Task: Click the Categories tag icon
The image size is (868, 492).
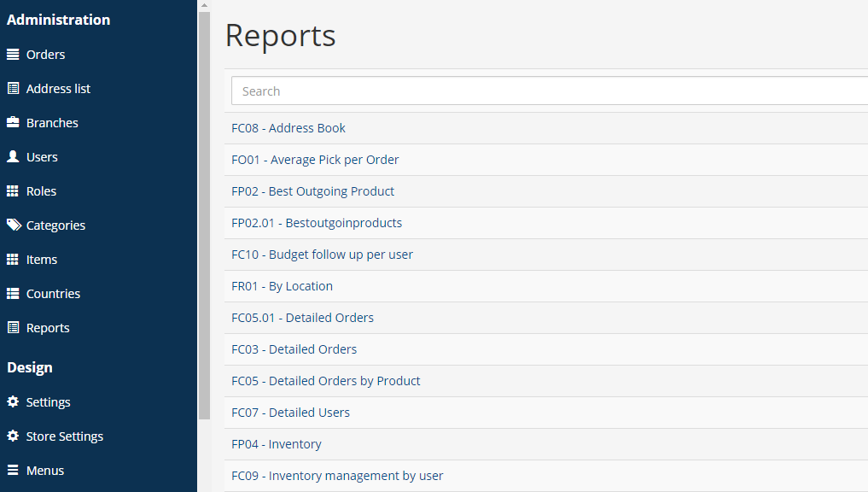Action: pos(14,225)
